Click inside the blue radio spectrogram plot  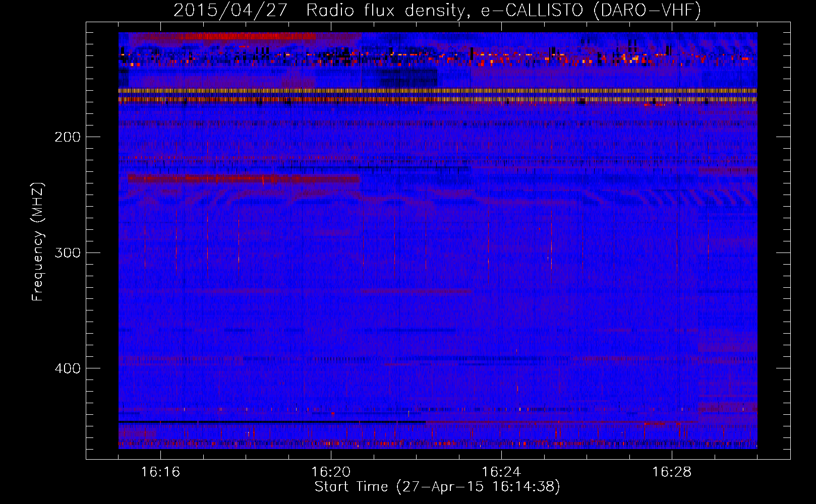click(x=438, y=240)
